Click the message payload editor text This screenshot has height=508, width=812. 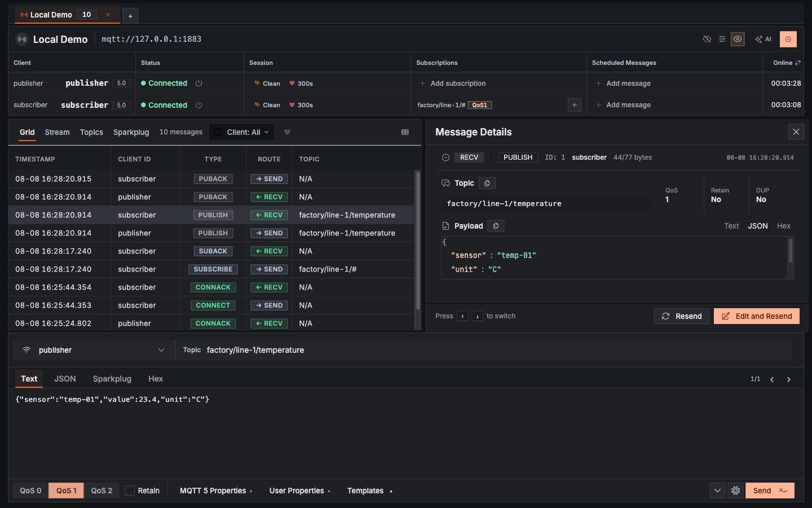tap(112, 400)
